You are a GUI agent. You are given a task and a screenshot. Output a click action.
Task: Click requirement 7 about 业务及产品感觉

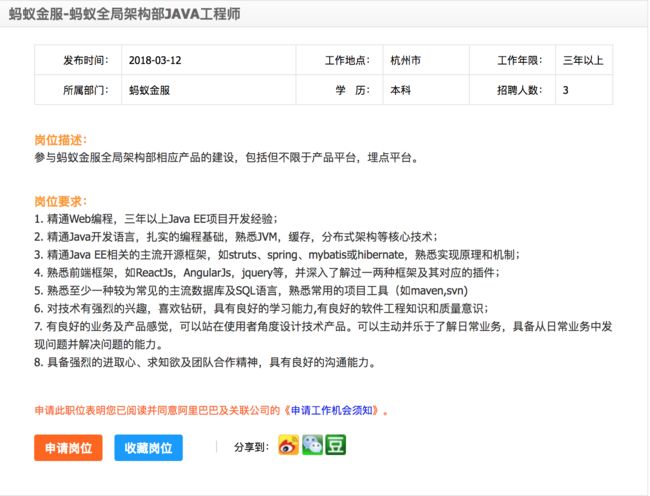(323, 335)
